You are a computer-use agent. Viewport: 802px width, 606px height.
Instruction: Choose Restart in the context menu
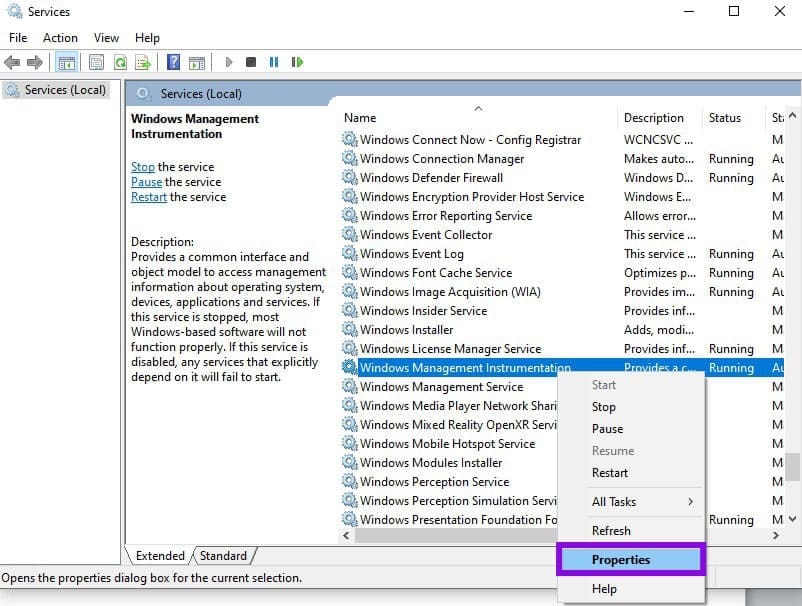631,473
